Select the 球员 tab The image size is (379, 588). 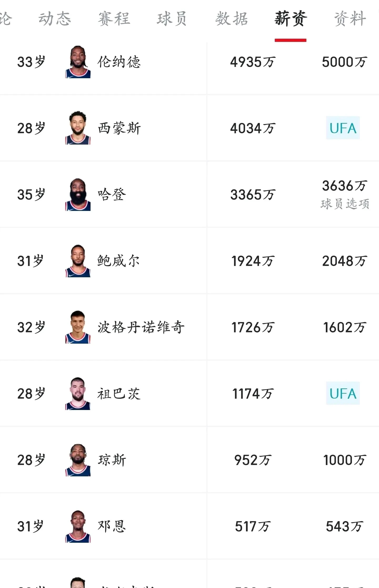(172, 19)
